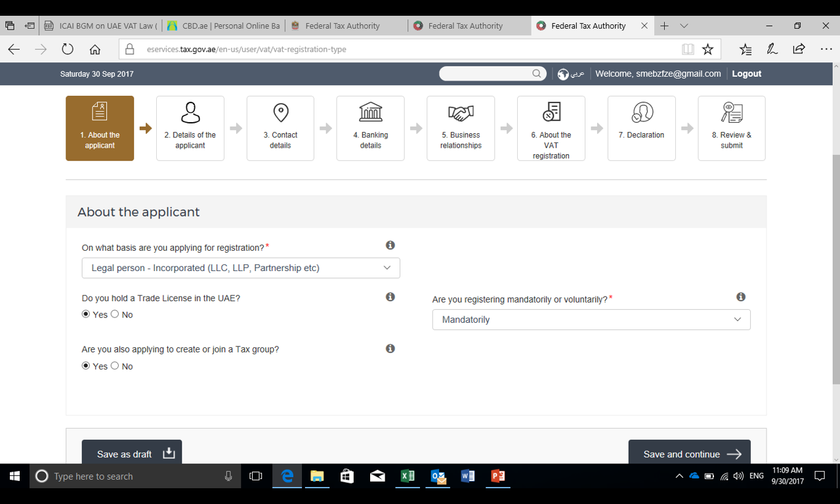Select No for holding a Trade License
This screenshot has height=504, width=840.
(x=115, y=314)
